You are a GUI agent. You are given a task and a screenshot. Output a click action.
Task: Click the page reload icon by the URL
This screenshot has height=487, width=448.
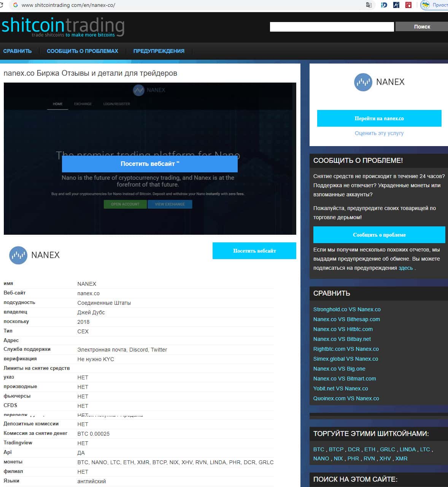(1, 5)
